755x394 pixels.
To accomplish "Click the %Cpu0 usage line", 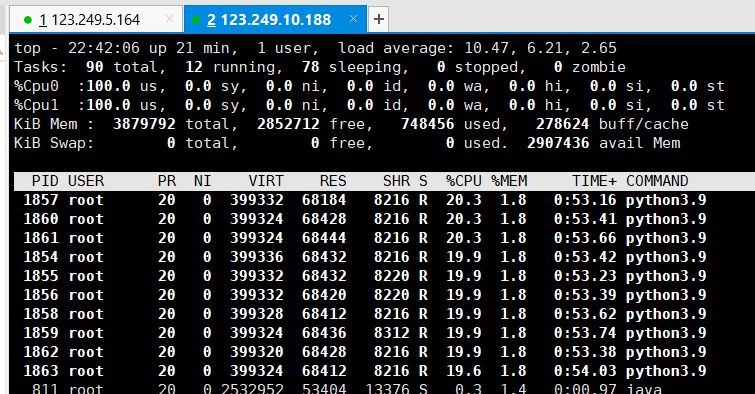I will coord(369,86).
